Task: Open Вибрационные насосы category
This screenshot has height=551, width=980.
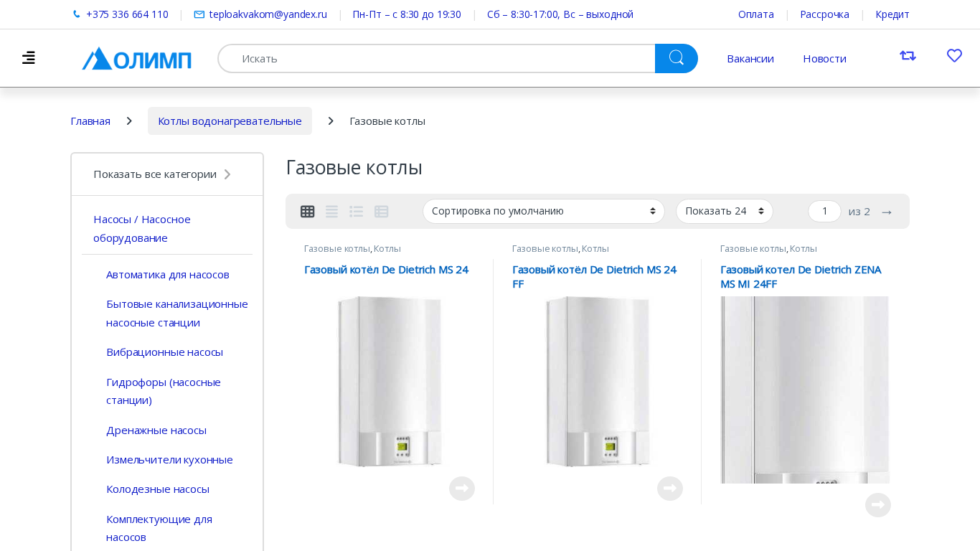Action: 164,352
